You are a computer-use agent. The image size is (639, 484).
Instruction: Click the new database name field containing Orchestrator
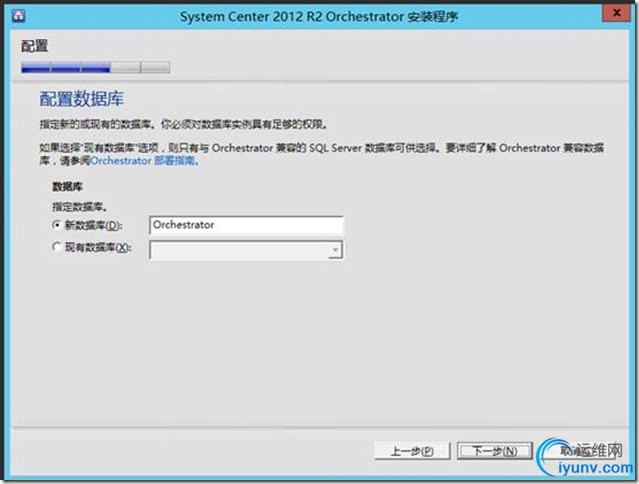[246, 225]
